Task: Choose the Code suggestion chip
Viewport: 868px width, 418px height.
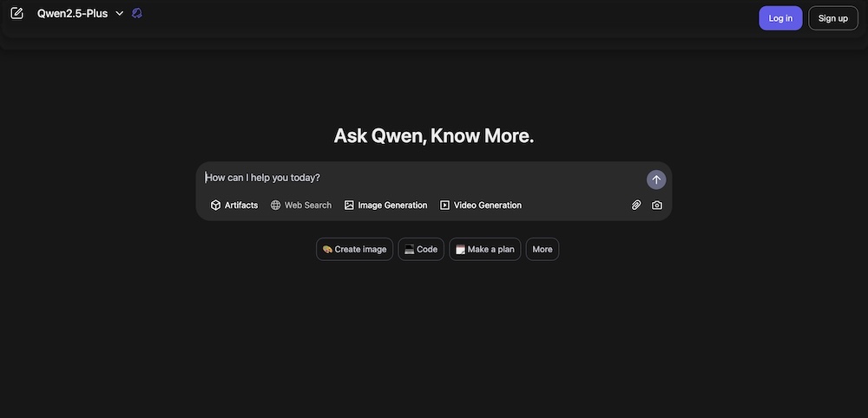Action: (x=421, y=250)
